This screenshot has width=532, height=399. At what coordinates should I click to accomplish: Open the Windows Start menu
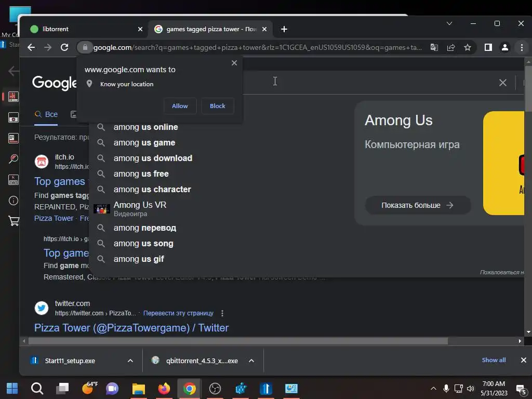pyautogui.click(x=12, y=389)
